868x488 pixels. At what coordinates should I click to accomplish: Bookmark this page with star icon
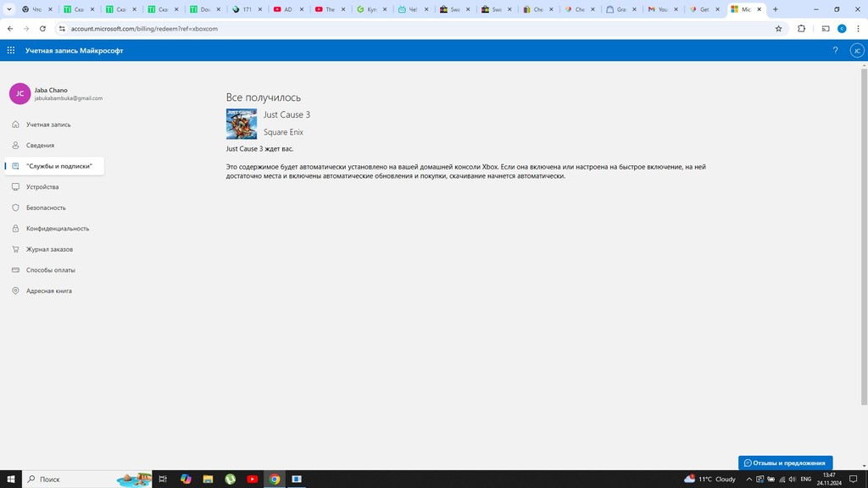point(778,29)
